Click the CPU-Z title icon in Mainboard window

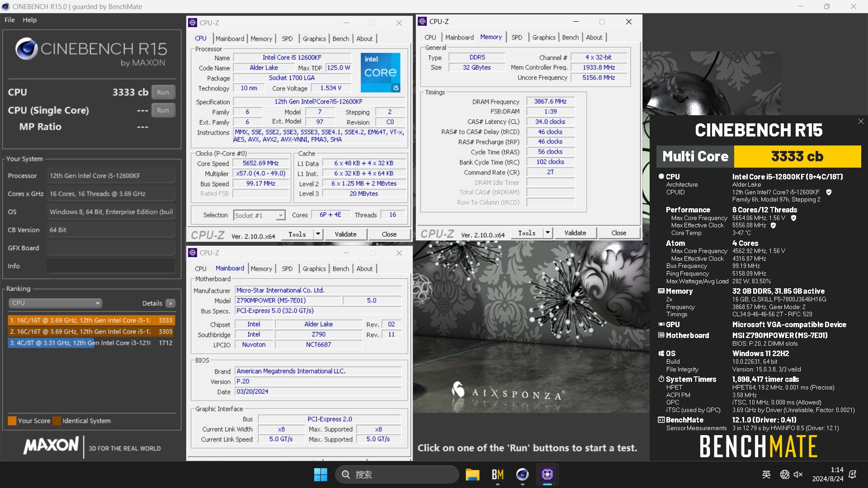(x=193, y=253)
